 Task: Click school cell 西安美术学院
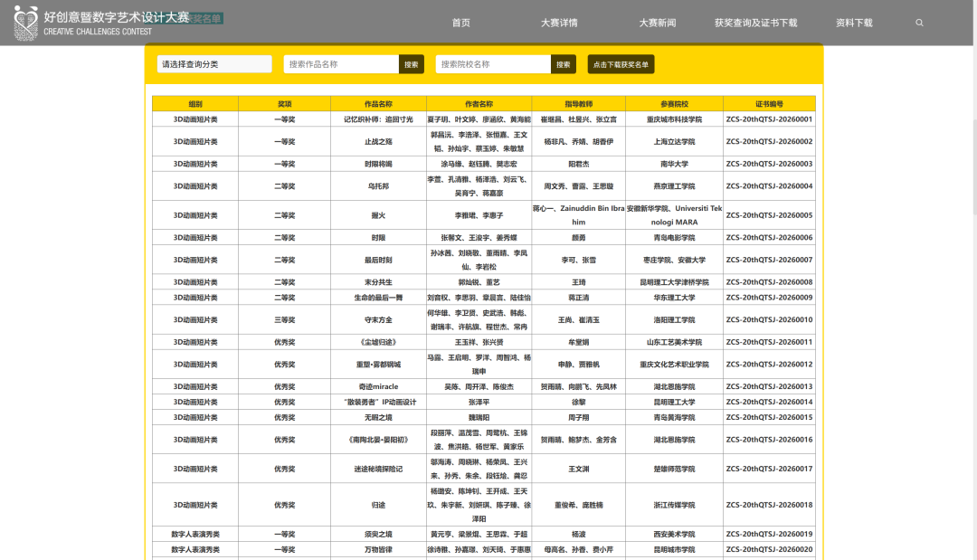[x=674, y=535]
